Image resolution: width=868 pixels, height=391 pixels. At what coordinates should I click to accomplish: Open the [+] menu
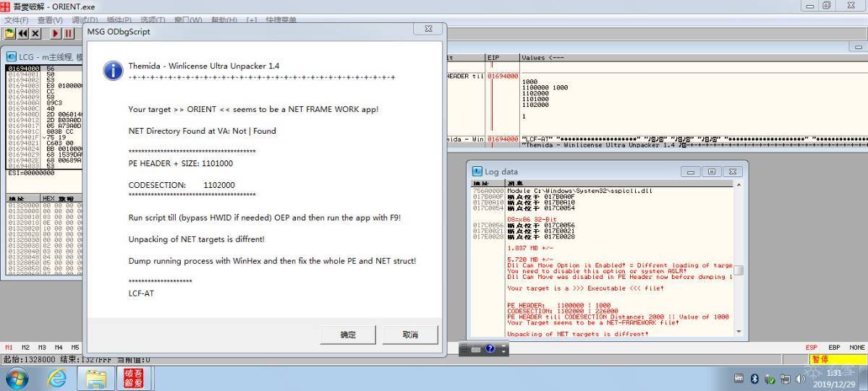tap(252, 20)
